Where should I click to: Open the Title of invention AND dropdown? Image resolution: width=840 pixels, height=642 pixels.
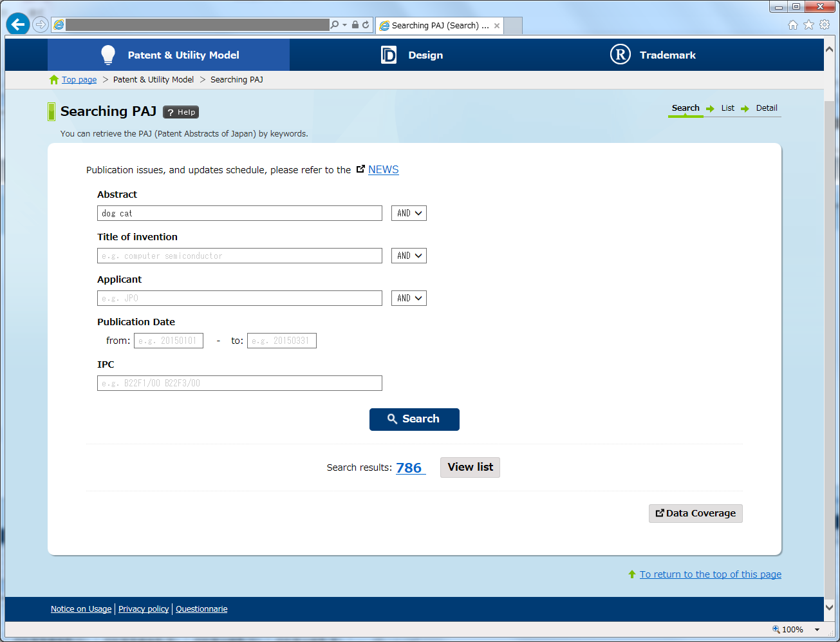tap(409, 256)
